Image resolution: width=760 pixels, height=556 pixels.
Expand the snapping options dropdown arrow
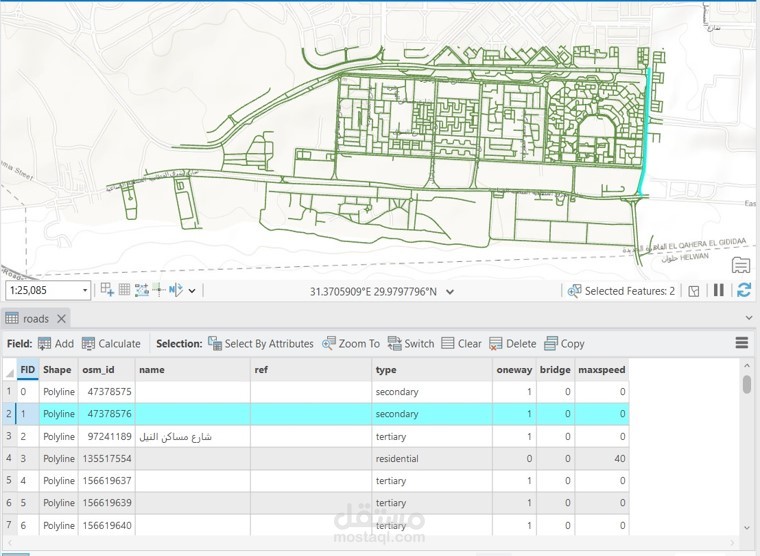tap(192, 291)
